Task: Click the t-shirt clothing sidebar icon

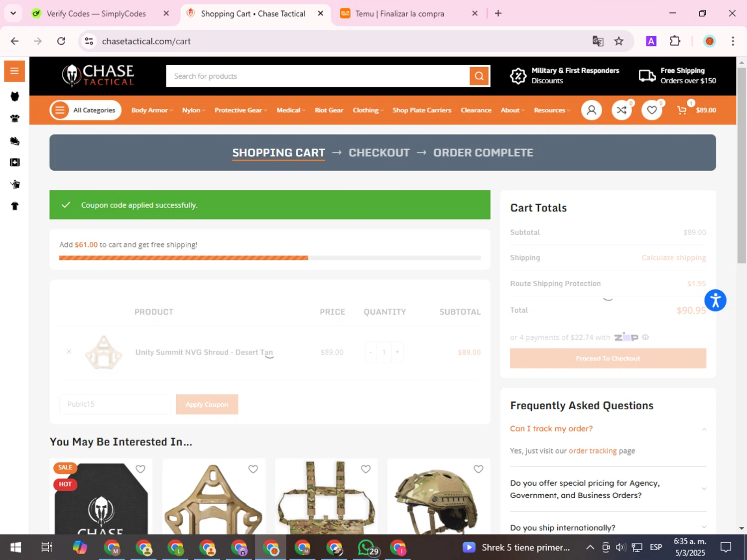Action: click(15, 206)
